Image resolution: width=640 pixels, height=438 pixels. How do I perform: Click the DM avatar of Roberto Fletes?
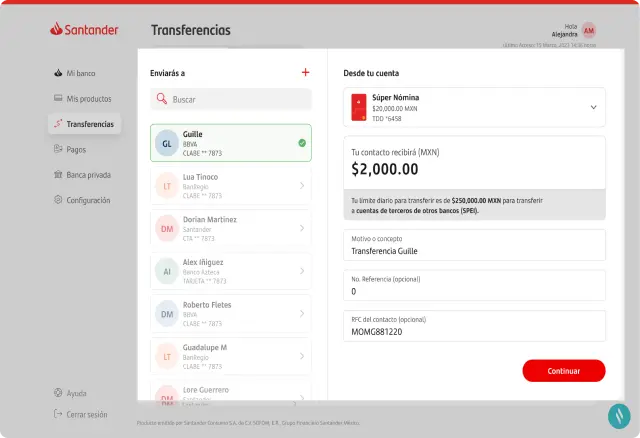pyautogui.click(x=167, y=314)
